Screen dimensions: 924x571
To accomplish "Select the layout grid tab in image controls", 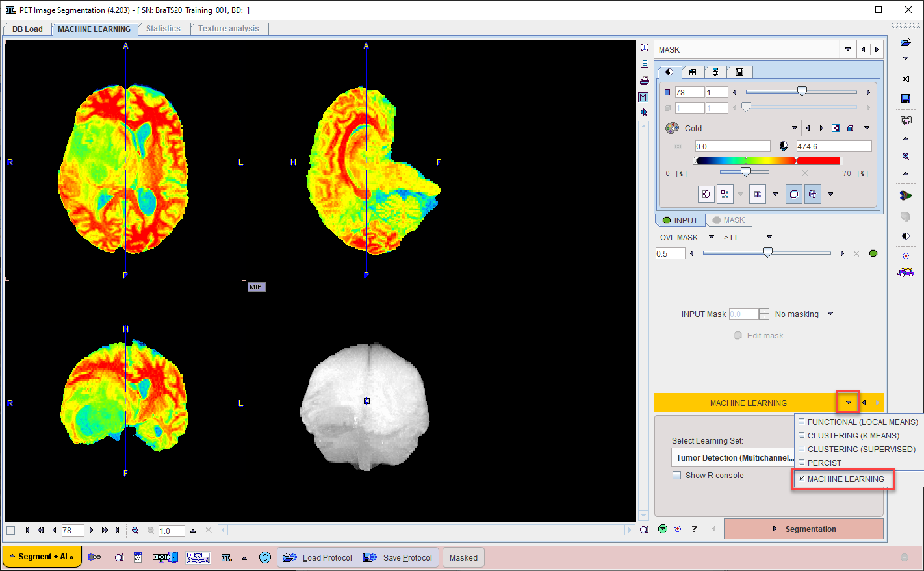I will point(693,72).
